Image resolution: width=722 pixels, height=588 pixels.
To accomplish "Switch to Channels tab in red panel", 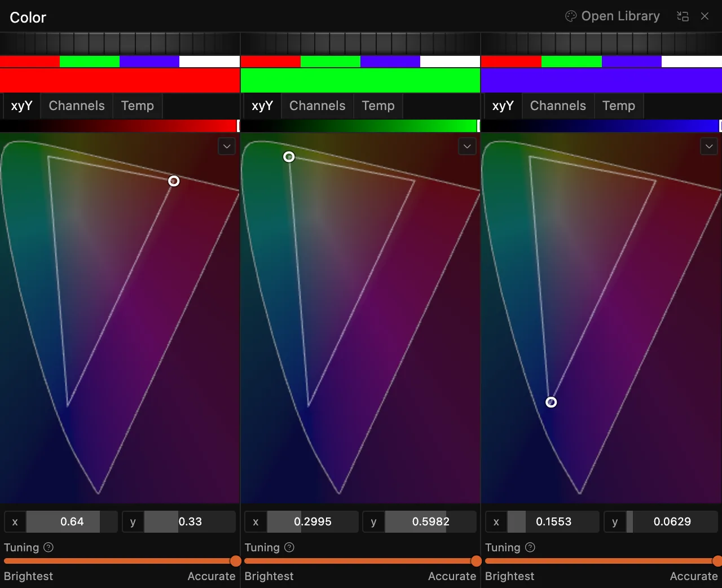I will tap(77, 106).
